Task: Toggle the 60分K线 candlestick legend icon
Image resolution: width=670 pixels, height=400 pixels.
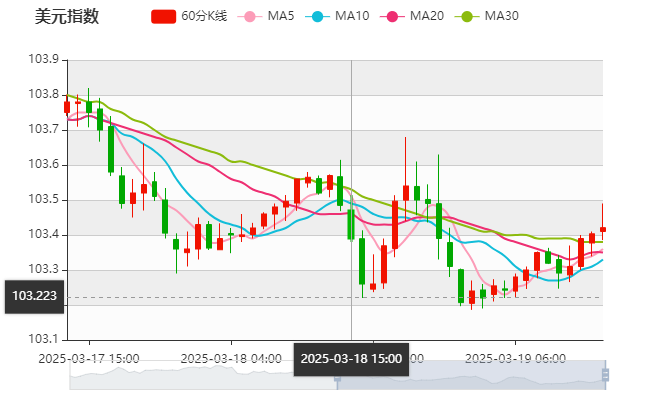Action: (x=163, y=16)
